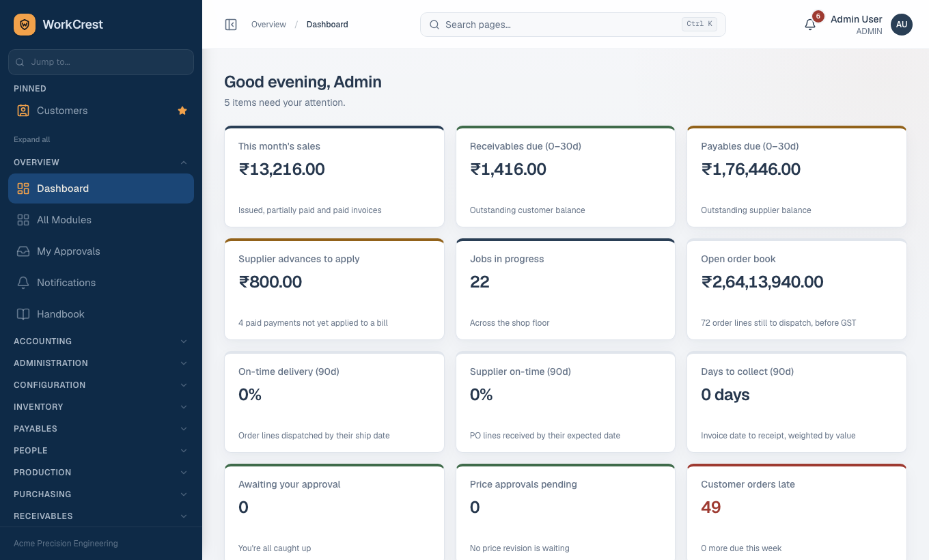Click the Customers contact icon in Pinned
929x560 pixels.
pyautogui.click(x=23, y=111)
